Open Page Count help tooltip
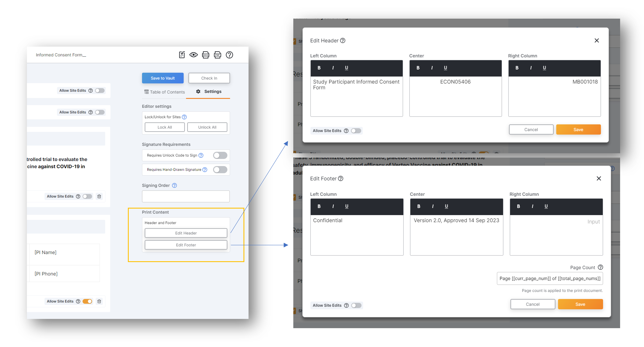 point(600,267)
